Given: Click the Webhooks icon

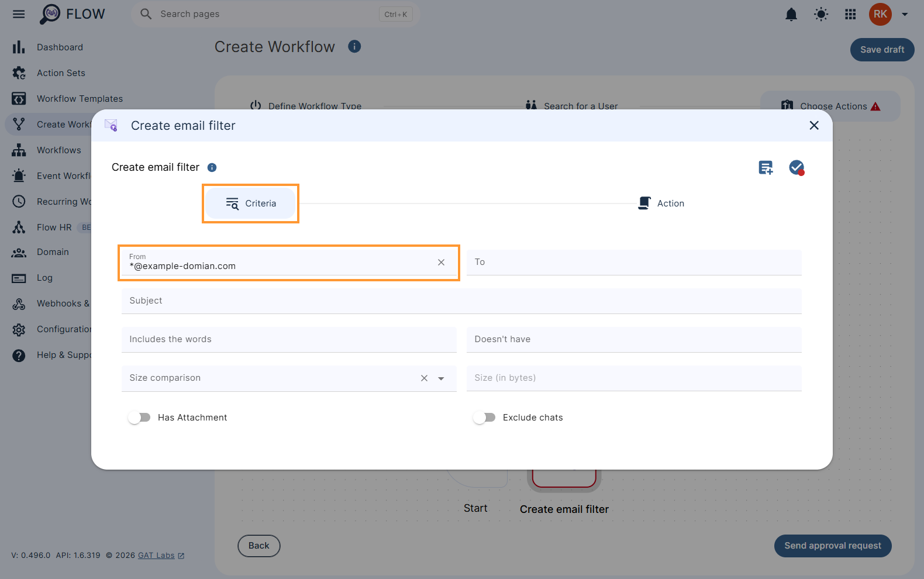Looking at the screenshot, I should point(19,304).
